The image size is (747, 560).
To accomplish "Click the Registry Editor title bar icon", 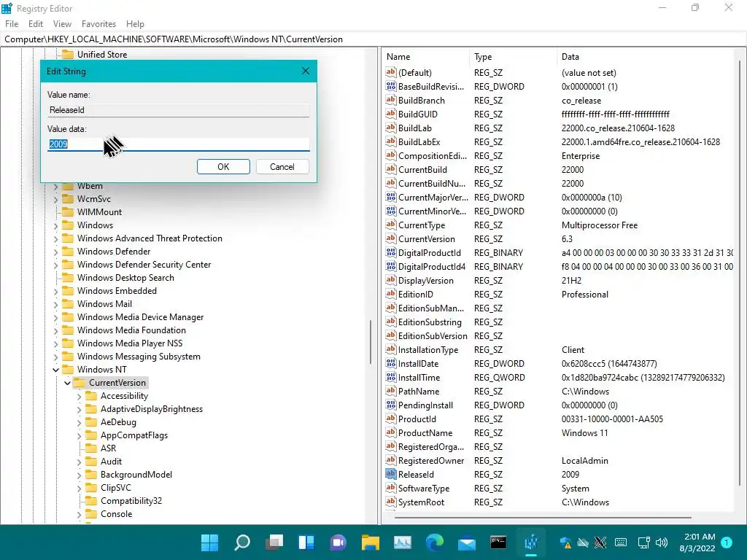I will point(7,8).
